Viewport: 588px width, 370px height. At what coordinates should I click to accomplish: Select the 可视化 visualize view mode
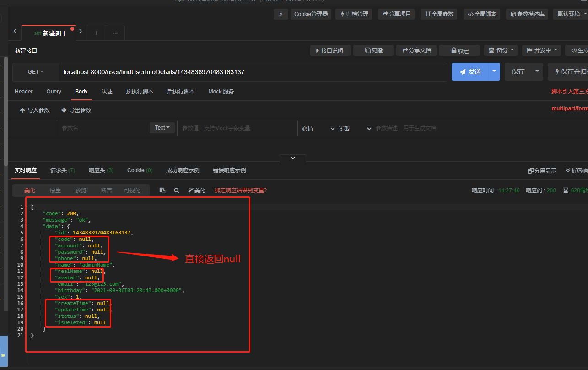point(132,190)
